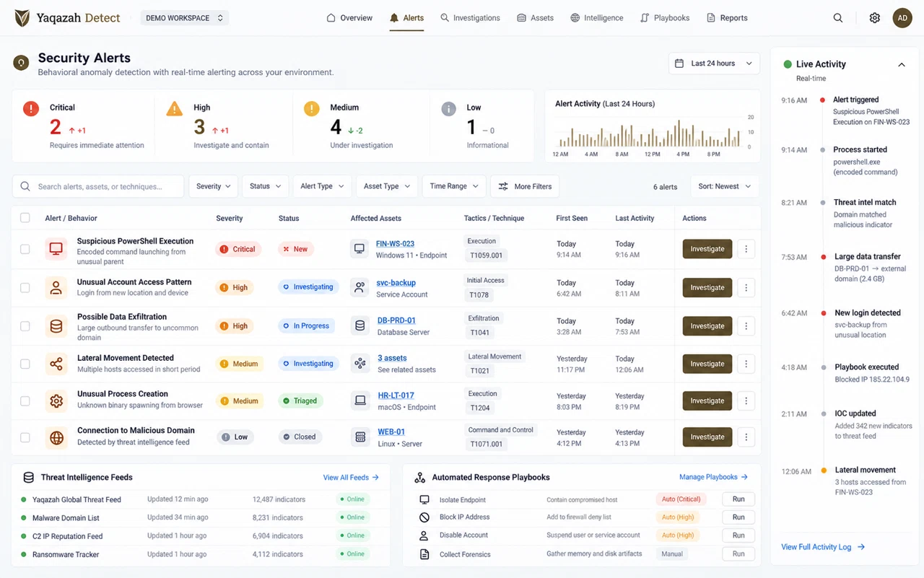Open more actions for WEB-01 alert row
This screenshot has width=924, height=578.
click(x=746, y=437)
